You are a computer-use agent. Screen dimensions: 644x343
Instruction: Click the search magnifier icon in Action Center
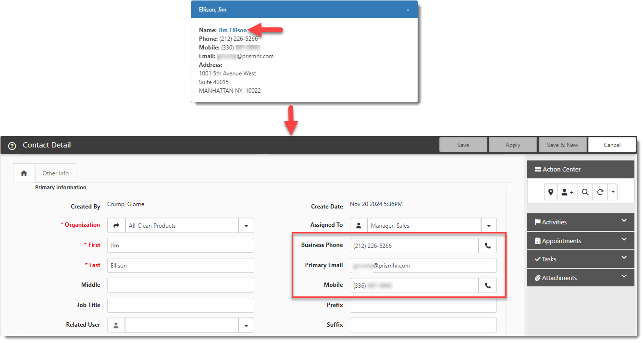(x=585, y=192)
